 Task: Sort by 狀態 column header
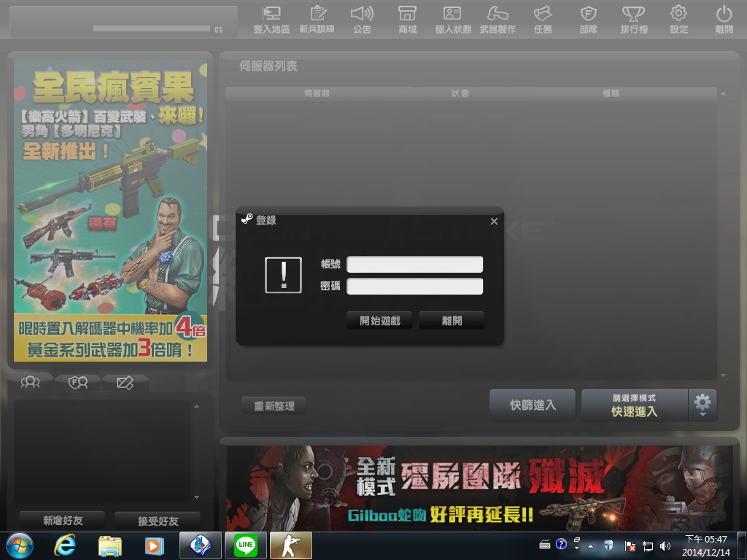coord(460,93)
